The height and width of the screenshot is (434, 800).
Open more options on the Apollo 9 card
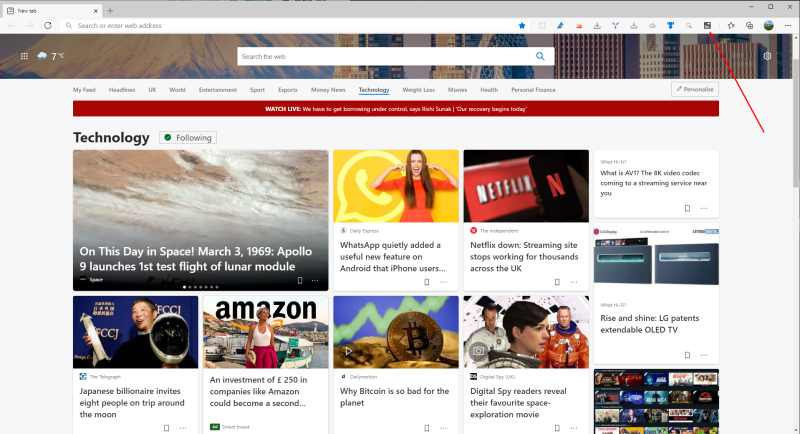coord(315,280)
